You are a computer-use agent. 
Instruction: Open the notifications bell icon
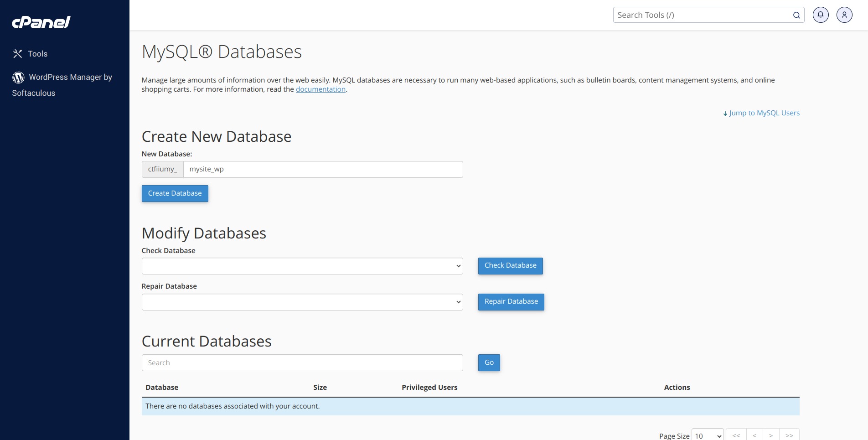(821, 15)
